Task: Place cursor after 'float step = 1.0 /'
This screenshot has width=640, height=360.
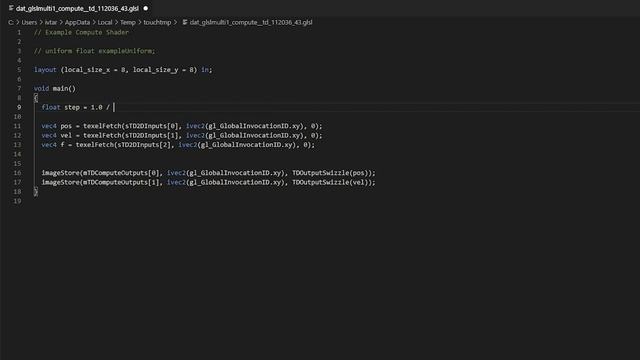Action: pyautogui.click(x=113, y=107)
